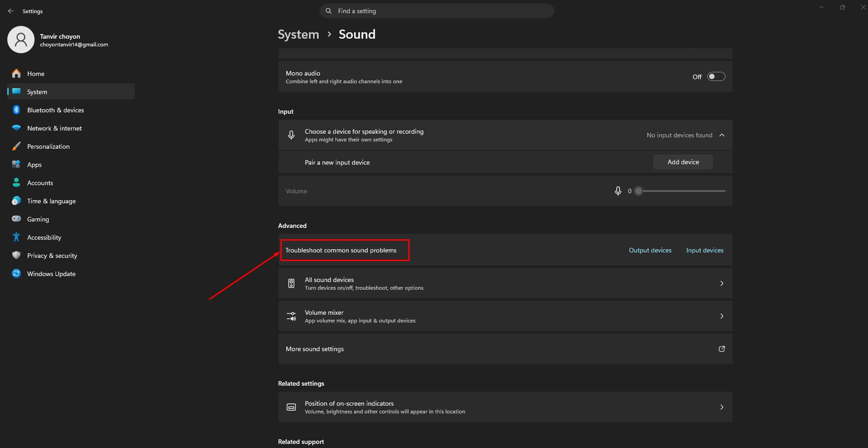Click the Accessibility figure icon

pyautogui.click(x=16, y=237)
